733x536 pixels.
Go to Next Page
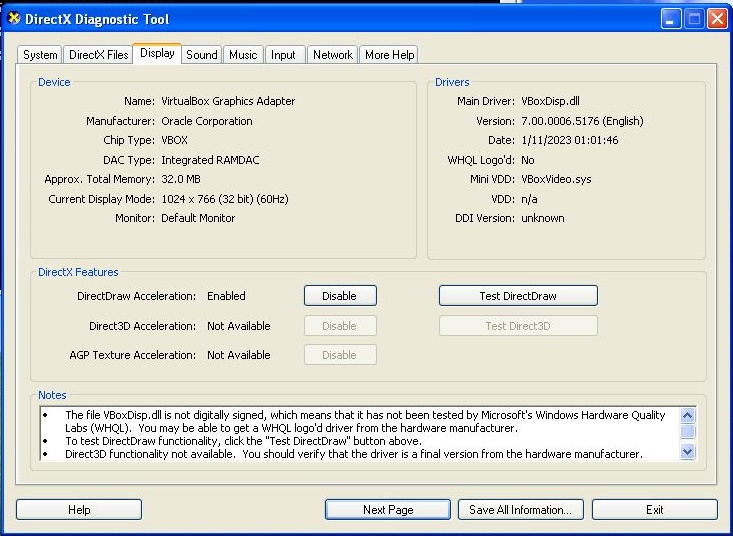[388, 509]
